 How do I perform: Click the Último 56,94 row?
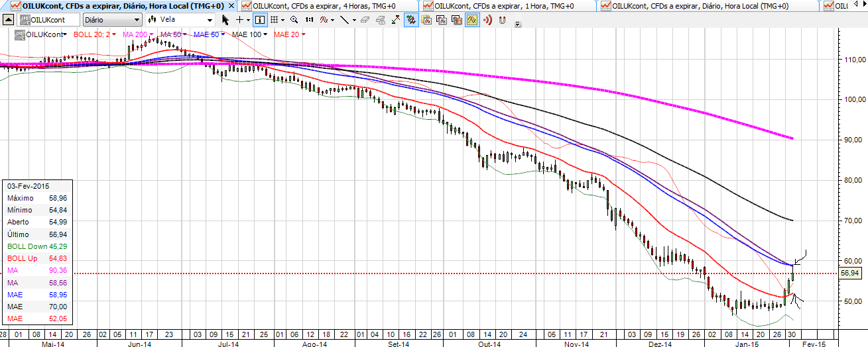click(x=37, y=234)
